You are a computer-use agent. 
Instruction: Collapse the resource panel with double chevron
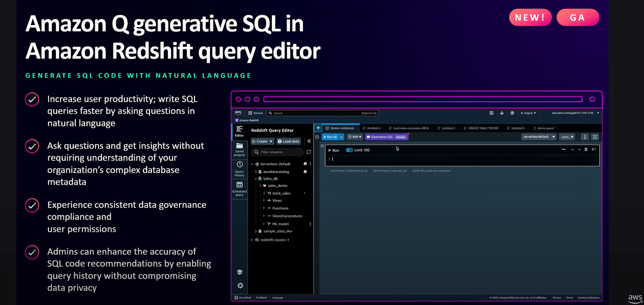[309, 141]
